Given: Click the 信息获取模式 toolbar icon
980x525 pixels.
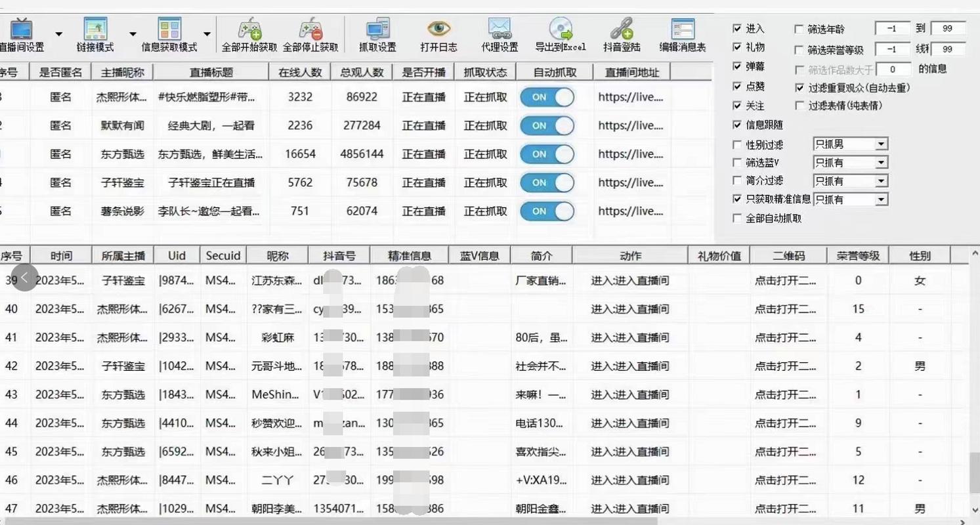Looking at the screenshot, I should pos(169,35).
